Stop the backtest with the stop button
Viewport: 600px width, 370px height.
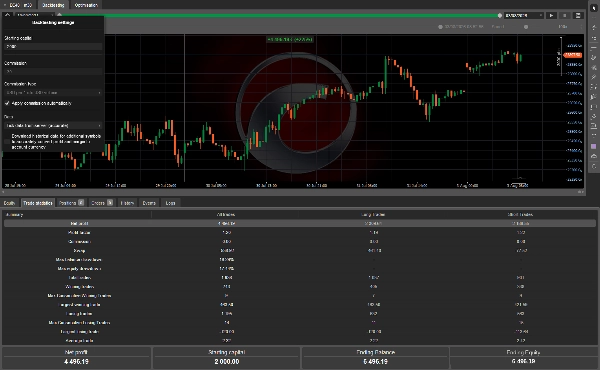click(564, 15)
